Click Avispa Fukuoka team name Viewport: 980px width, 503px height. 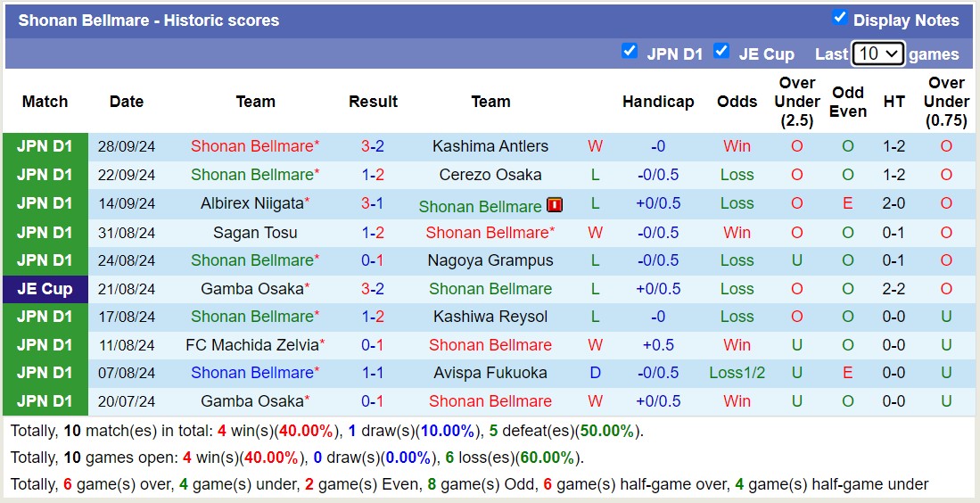point(490,373)
